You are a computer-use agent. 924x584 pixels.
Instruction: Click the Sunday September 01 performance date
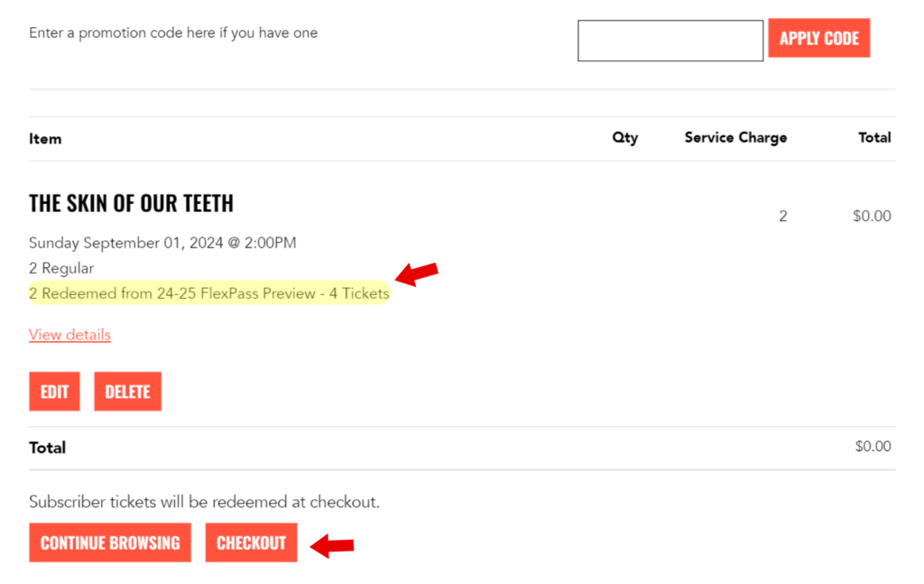tap(162, 243)
